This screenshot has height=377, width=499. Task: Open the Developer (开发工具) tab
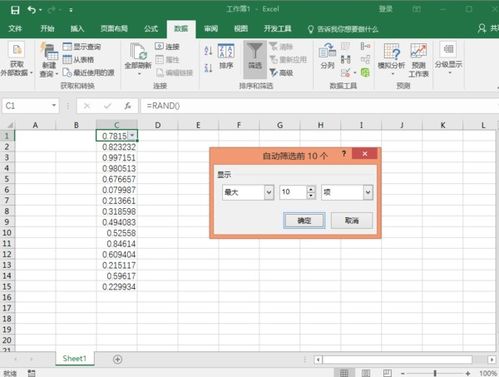277,29
